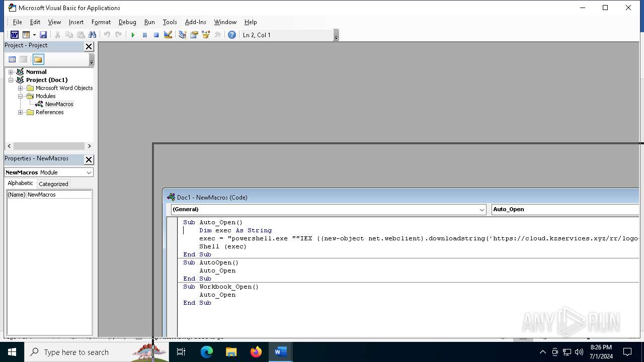Open the File menu
This screenshot has height=362, width=644.
click(x=17, y=22)
